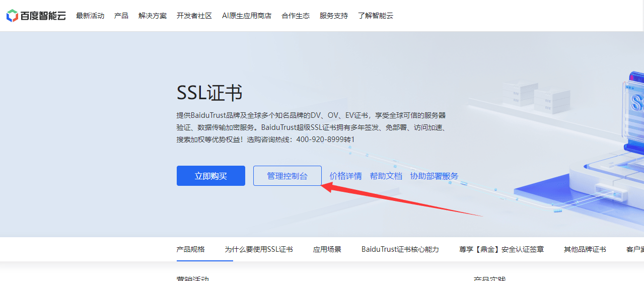Open the 帮助文档 link
644x281 pixels.
386,176
